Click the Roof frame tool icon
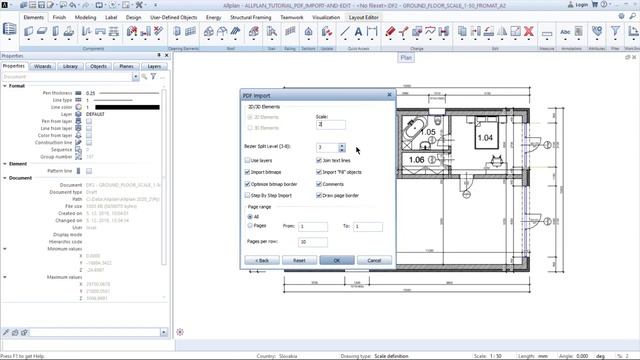This screenshot has width=640, height=360. tap(209, 31)
